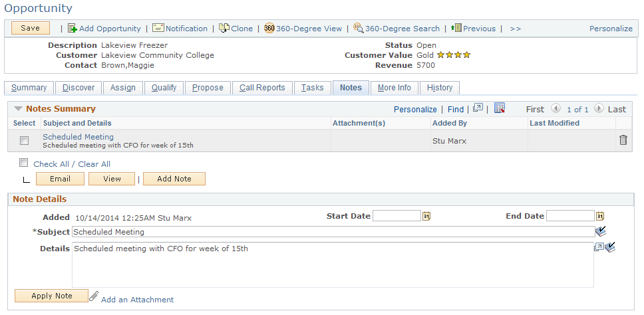Collapse the Notes Summary section
The image size is (644, 315).
coord(18,109)
